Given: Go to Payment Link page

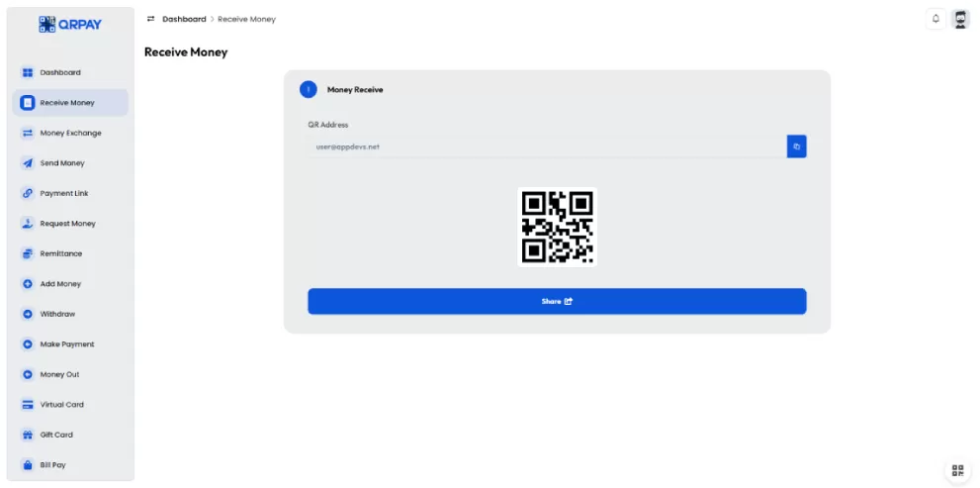Looking at the screenshot, I should pos(70,193).
